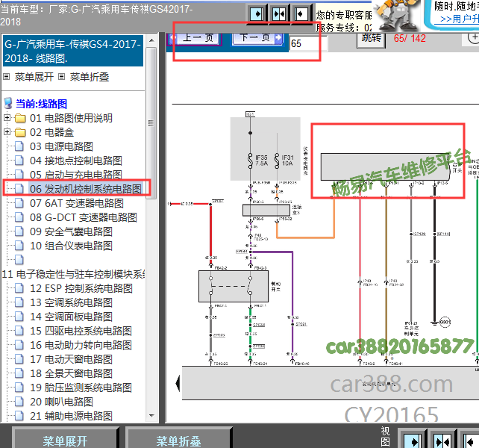Click 菜单折叠 link in tree panel

pyautogui.click(x=90, y=77)
